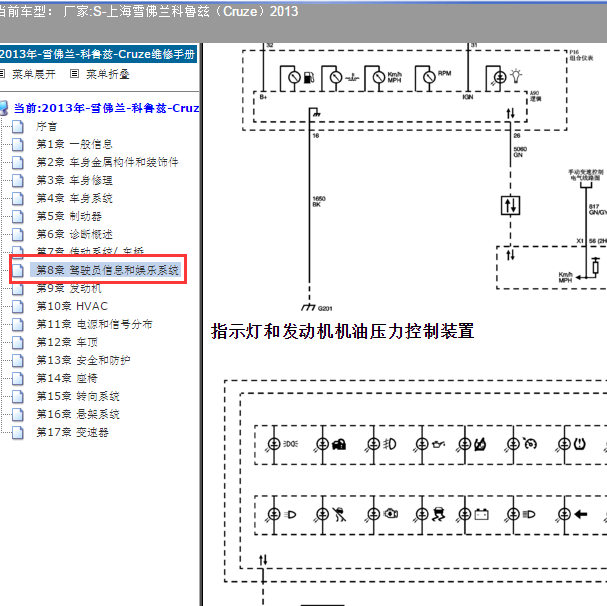Click the traction control skid indicator symbol
The height and width of the screenshot is (606, 607).
(x=439, y=514)
